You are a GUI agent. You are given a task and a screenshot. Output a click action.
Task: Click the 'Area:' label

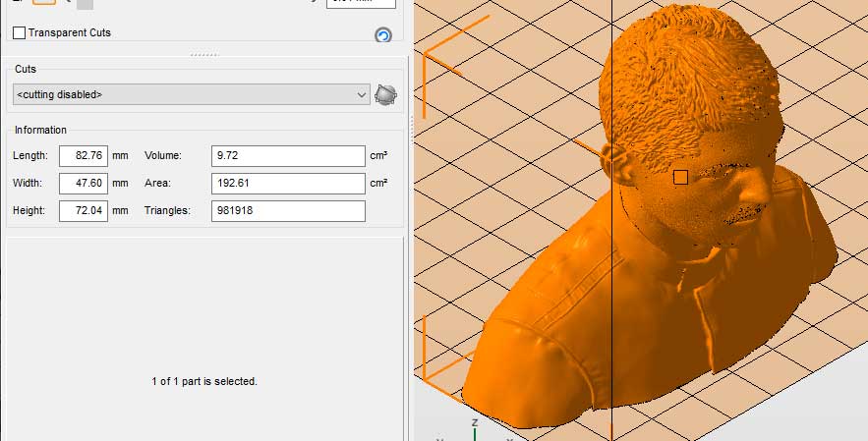[157, 183]
